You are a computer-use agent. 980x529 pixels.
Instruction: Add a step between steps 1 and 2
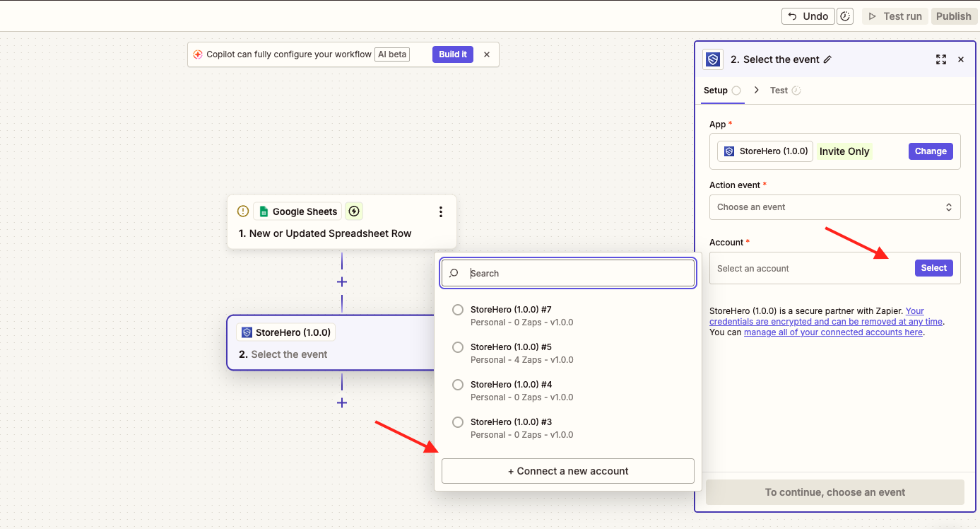(342, 281)
